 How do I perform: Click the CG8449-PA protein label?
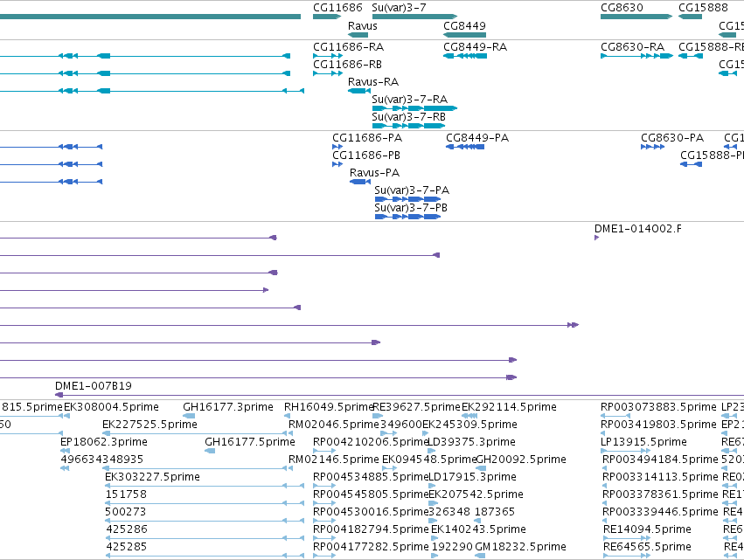477,138
